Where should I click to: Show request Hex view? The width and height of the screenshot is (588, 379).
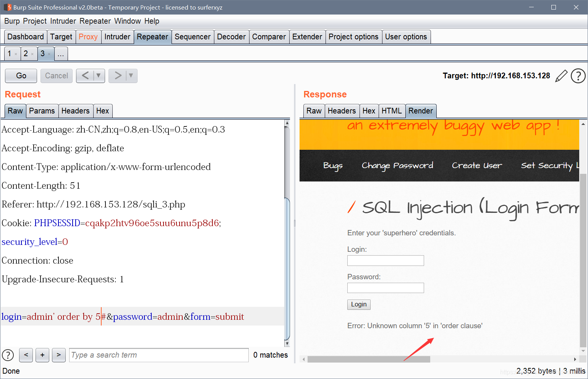pos(102,111)
